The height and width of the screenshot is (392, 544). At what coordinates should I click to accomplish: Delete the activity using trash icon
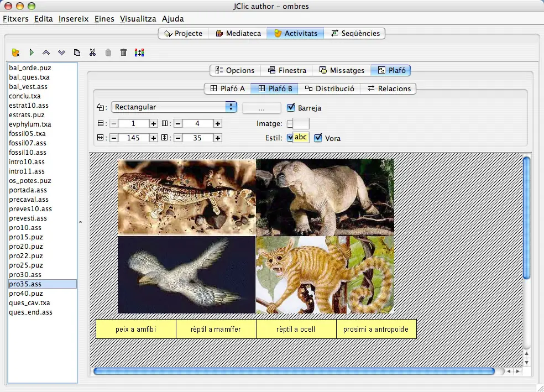123,53
